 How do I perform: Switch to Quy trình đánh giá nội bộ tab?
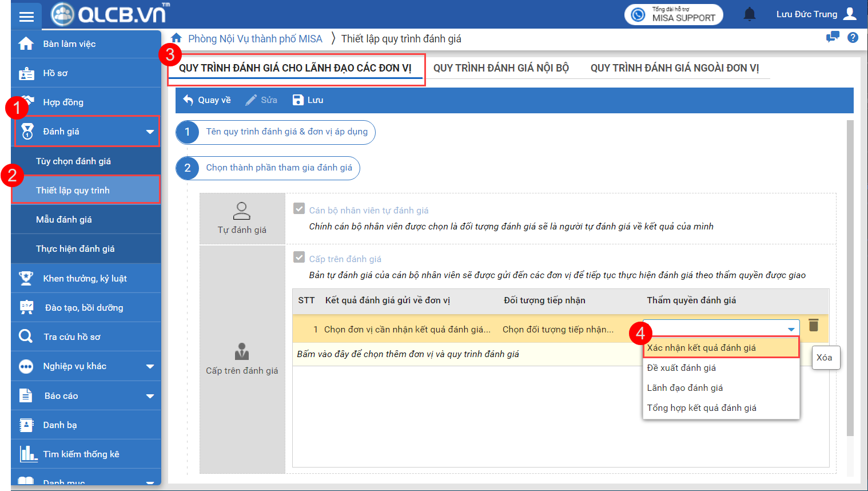tap(501, 68)
